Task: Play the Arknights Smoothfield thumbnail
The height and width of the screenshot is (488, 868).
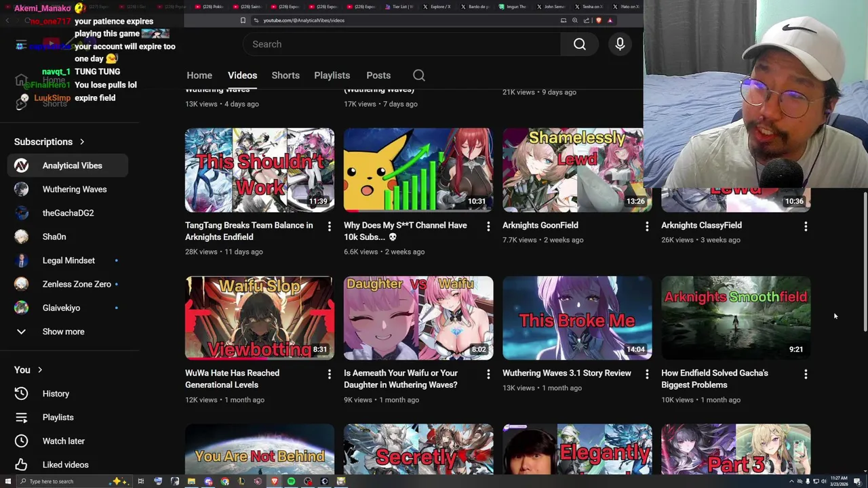Action: (736, 318)
